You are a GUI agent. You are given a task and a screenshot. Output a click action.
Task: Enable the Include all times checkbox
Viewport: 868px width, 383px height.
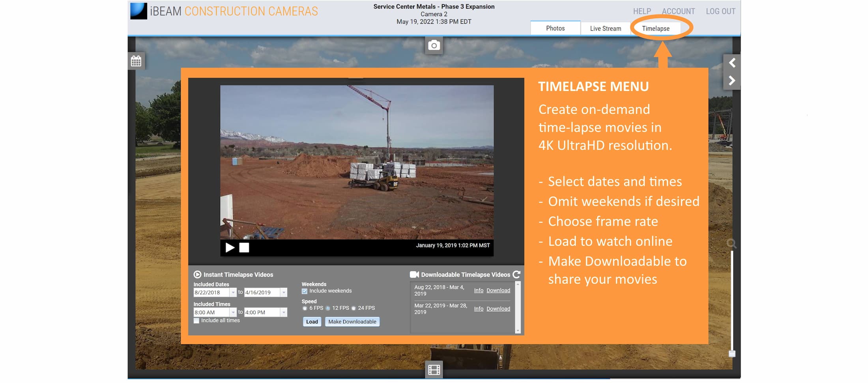196,321
